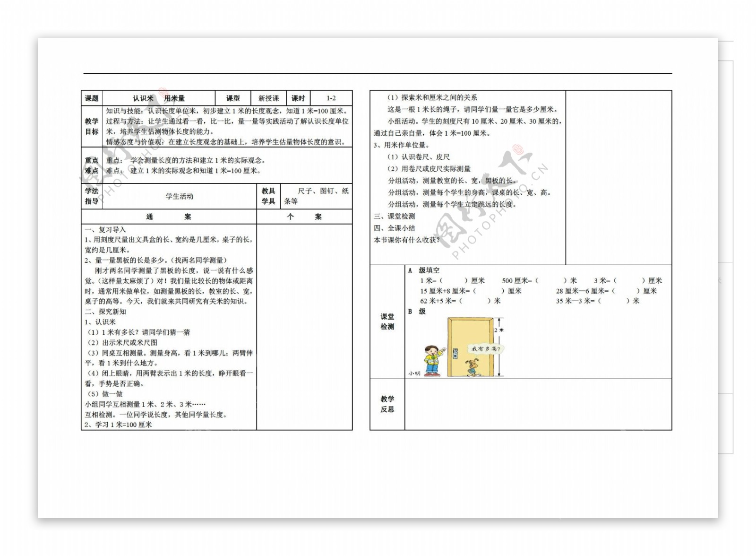Click the line '1、认识米'
Viewport: 756px width, 556px height.
100,322
